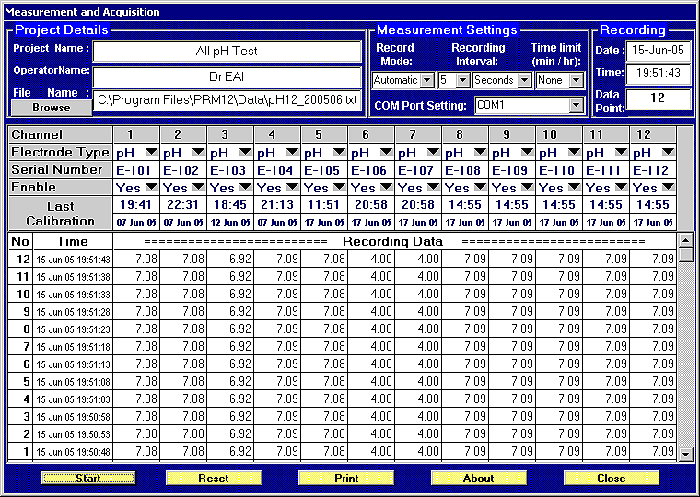This screenshot has width=700, height=497.
Task: Click channel 11 column header
Action: pos(606,134)
